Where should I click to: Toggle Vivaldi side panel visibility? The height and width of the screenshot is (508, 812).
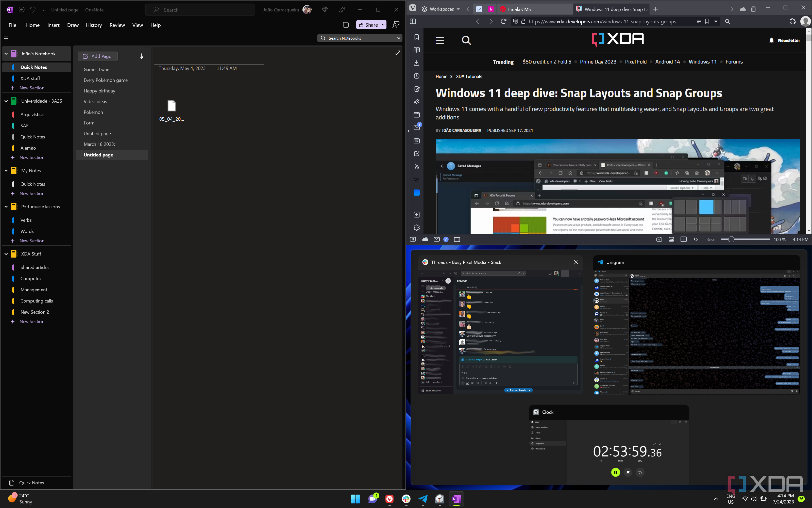(413, 22)
